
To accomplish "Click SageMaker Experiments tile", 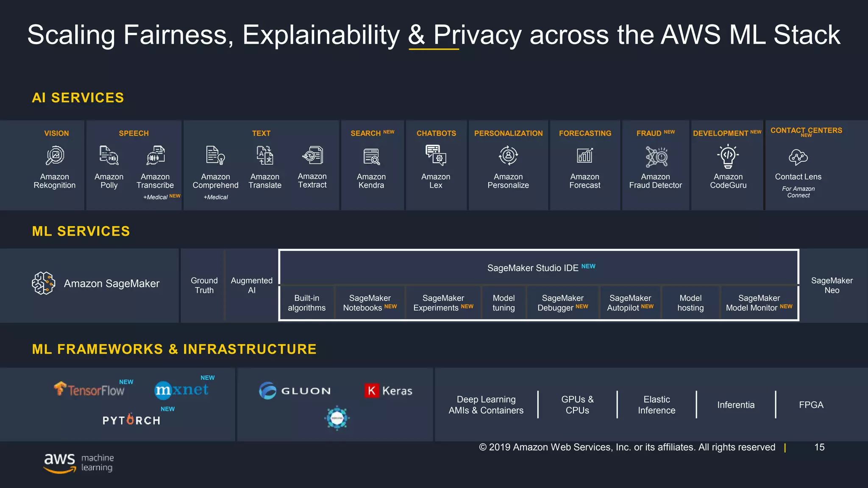I will [443, 303].
